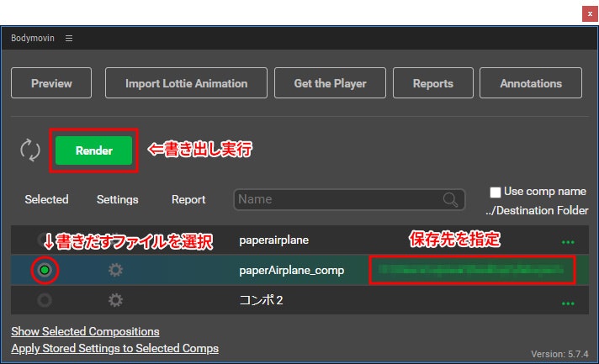Click the Get the Player button
This screenshot has height=364, width=599.
(x=330, y=83)
